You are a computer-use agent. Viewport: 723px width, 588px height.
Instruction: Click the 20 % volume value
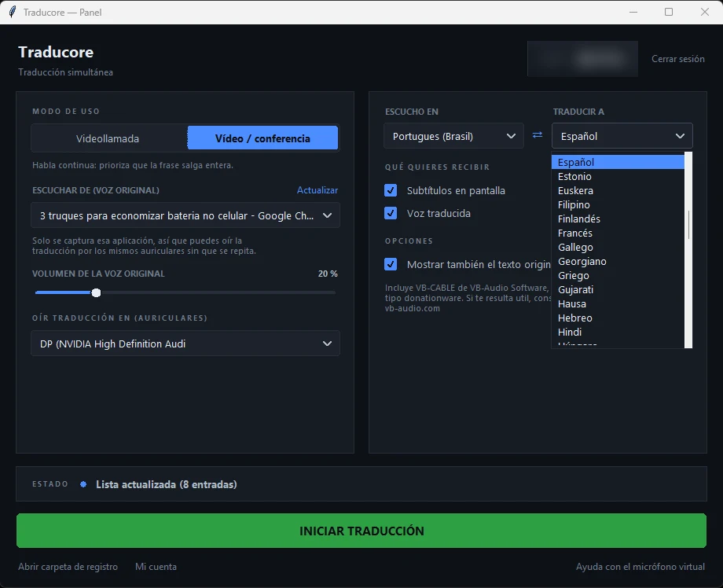click(x=328, y=274)
